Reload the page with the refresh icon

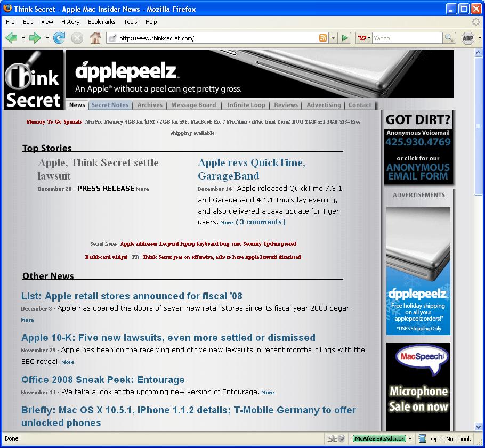(x=59, y=38)
